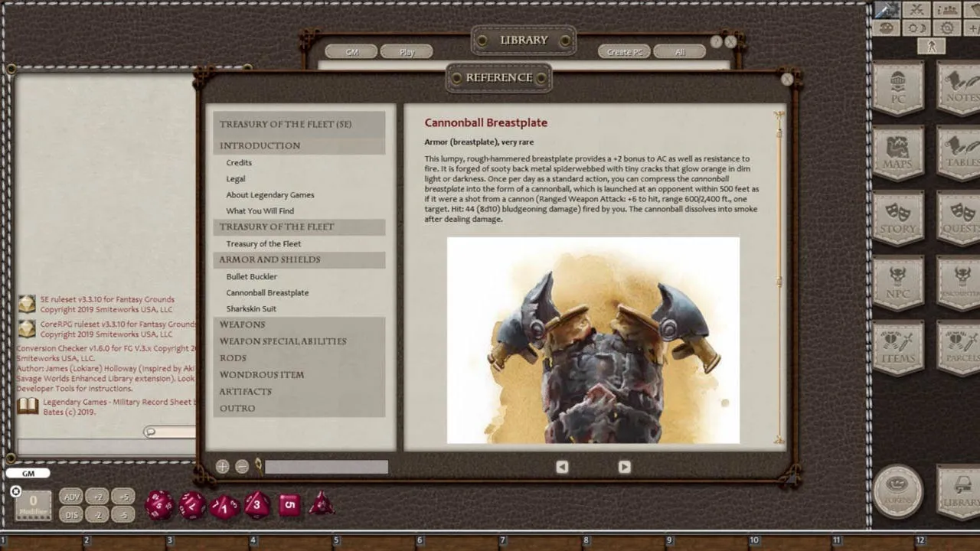Expand the Weapons section
980x551 pixels.
click(x=299, y=324)
